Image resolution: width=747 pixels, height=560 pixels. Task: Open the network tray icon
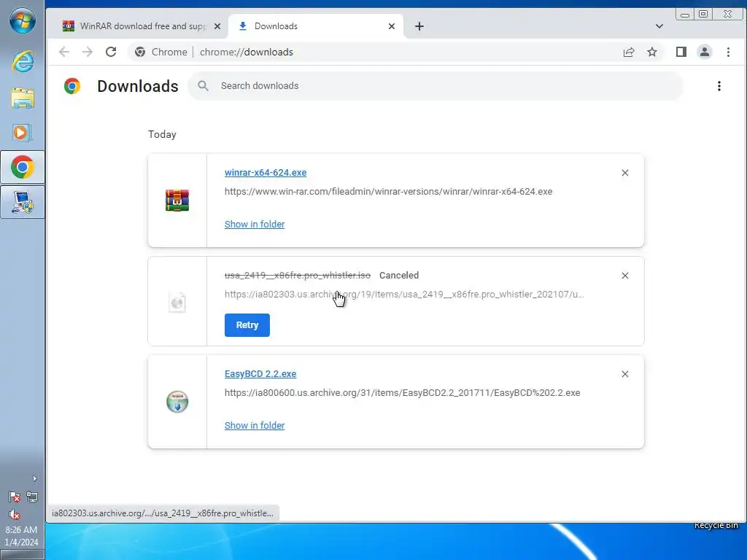[x=32, y=497]
